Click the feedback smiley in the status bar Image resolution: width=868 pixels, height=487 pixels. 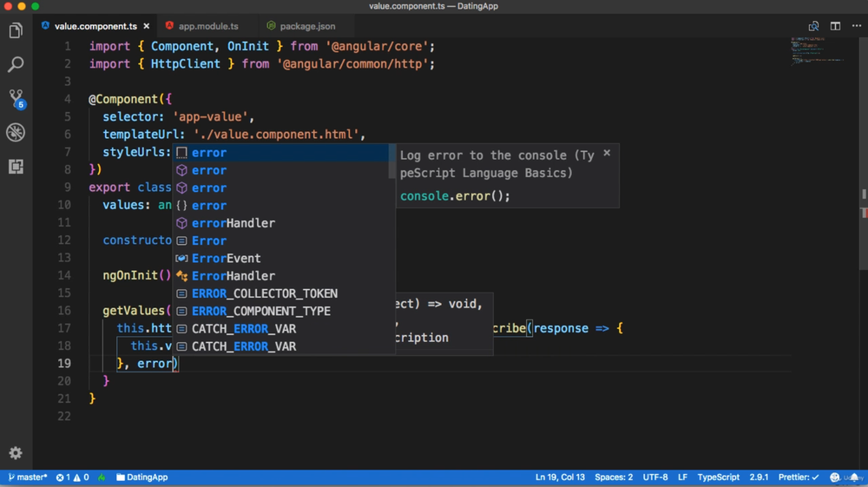pos(835,477)
